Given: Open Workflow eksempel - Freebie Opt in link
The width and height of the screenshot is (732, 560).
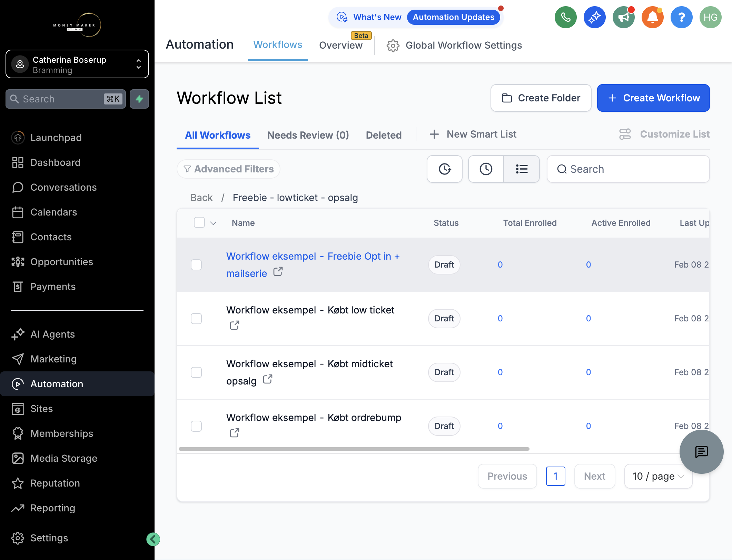Looking at the screenshot, I should click(313, 265).
